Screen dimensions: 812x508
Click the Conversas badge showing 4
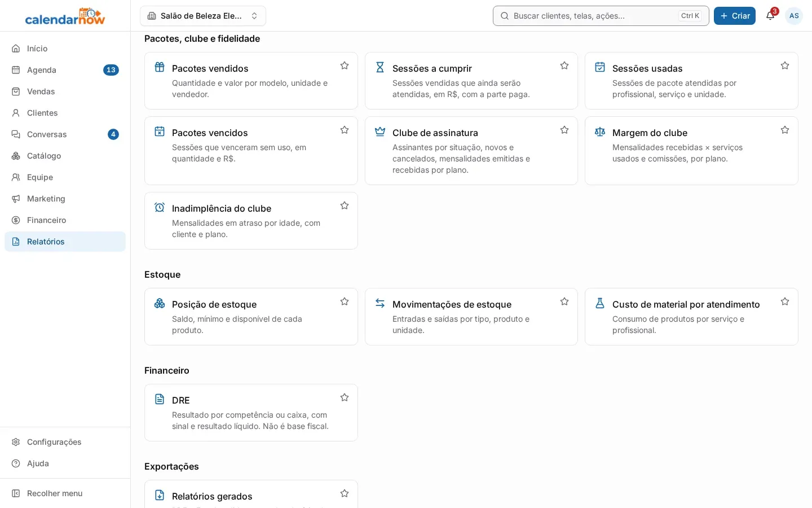click(113, 134)
